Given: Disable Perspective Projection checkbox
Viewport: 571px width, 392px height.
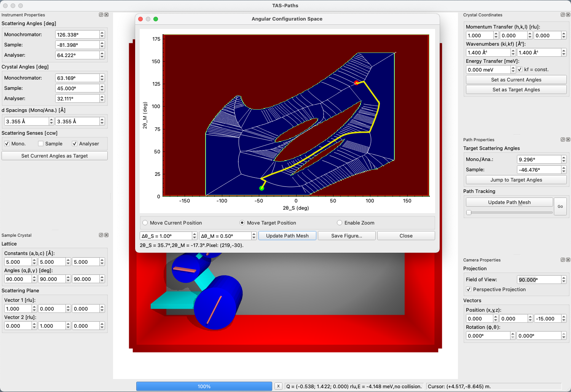Looking at the screenshot, I should point(469,290).
